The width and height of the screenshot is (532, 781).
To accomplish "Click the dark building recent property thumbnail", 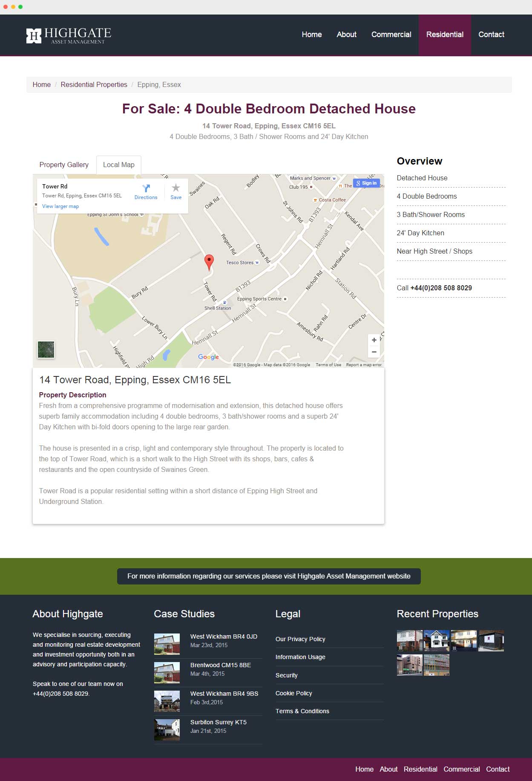I will (x=491, y=641).
